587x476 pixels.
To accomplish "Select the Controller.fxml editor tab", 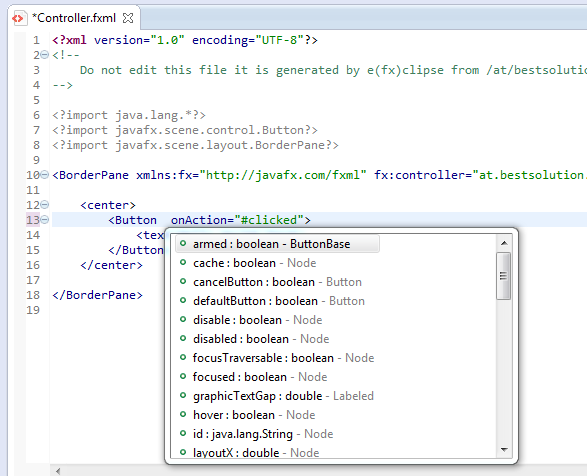I will tap(74, 18).
